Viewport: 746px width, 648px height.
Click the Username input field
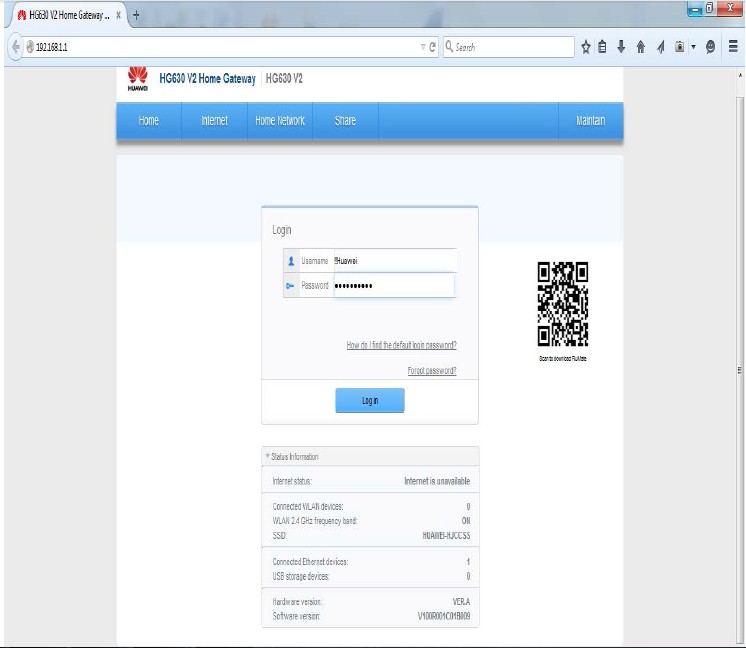click(x=395, y=261)
